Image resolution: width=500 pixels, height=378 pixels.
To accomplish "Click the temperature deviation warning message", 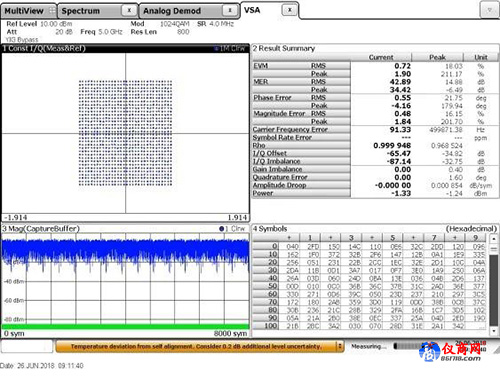I will tap(196, 347).
